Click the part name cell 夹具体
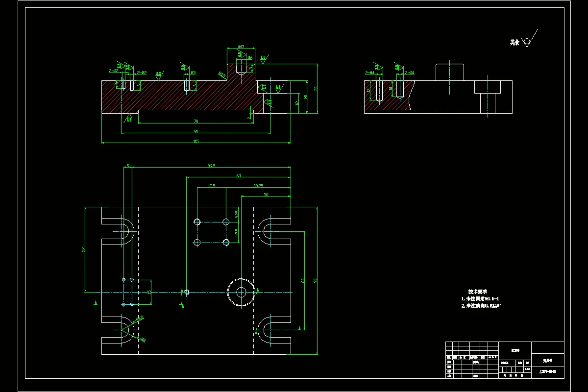Screen dimensions: 588x392 (547, 360)
